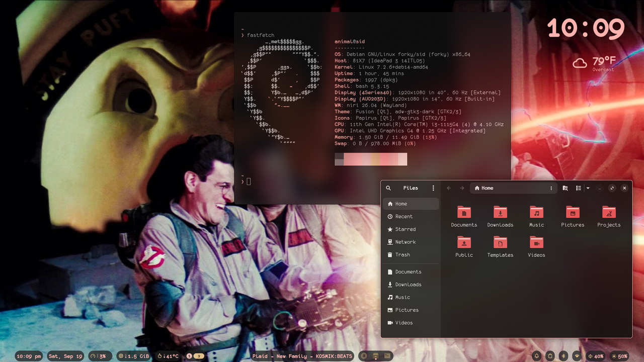Go forward in Files navigation

(x=462, y=188)
